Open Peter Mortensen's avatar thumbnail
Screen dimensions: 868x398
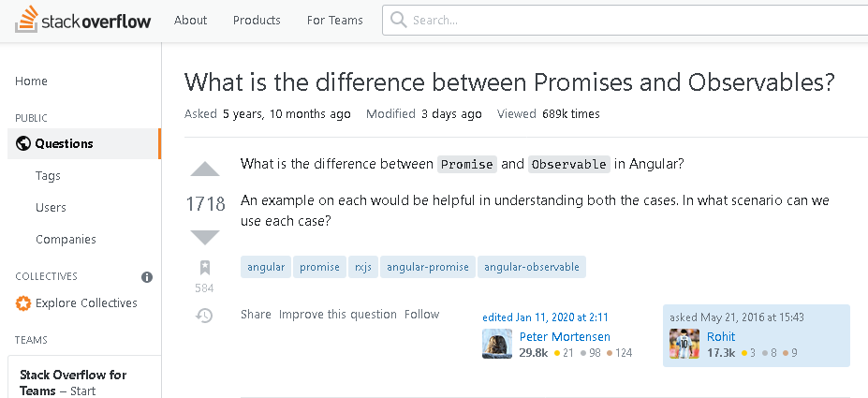pos(496,343)
